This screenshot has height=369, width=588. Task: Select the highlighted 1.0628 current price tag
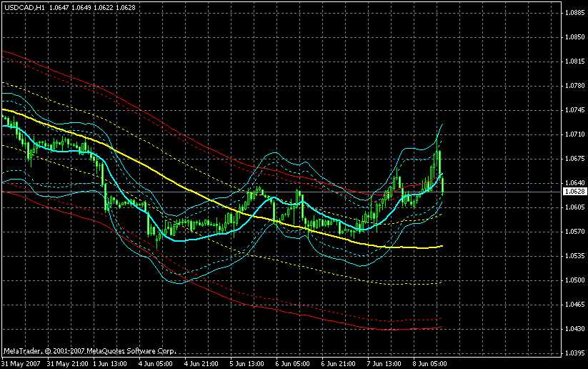574,192
